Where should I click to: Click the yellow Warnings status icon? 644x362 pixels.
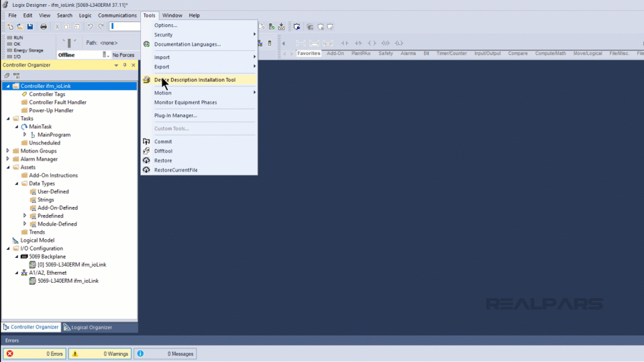[x=74, y=354]
